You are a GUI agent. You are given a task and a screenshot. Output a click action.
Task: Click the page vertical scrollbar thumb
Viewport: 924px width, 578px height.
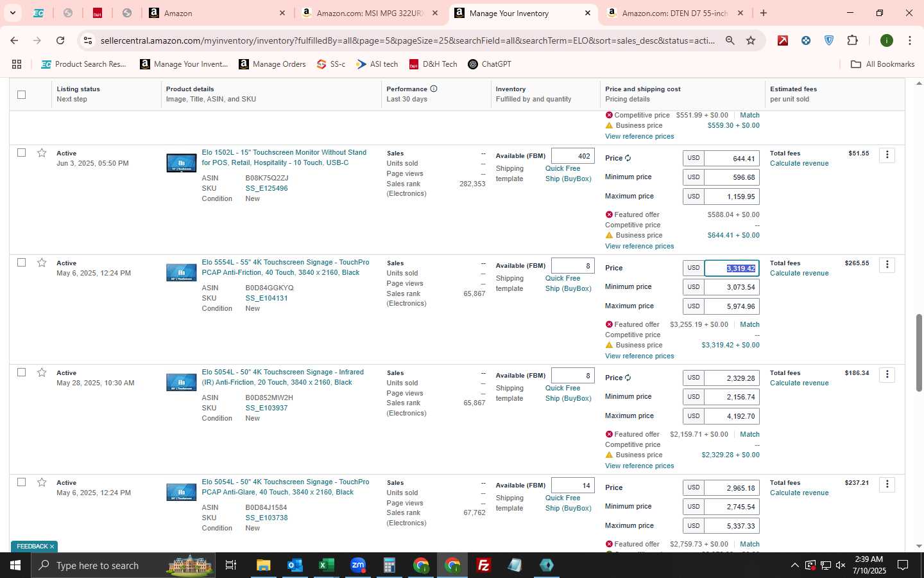[919, 352]
